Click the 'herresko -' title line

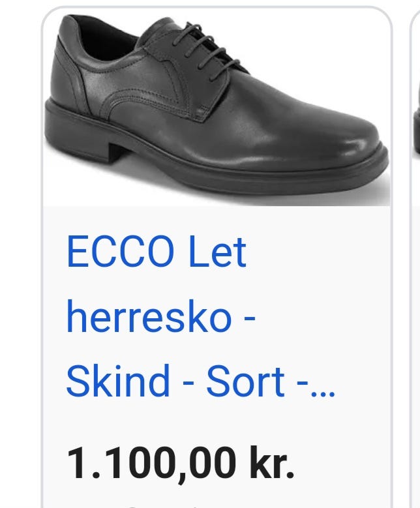[161, 316]
